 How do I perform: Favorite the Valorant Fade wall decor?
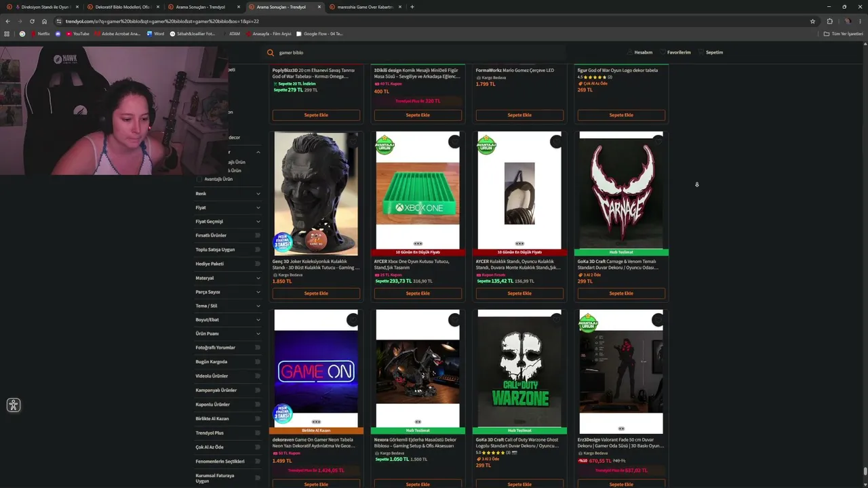click(x=658, y=320)
